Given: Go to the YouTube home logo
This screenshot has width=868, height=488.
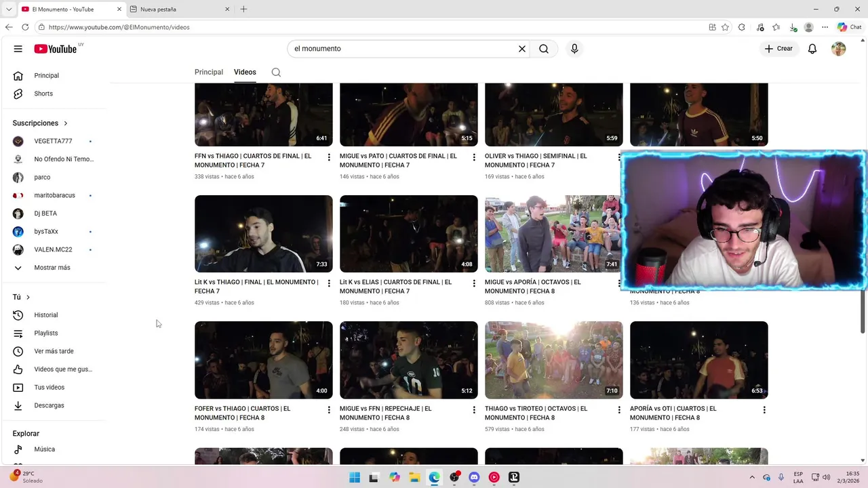Looking at the screenshot, I should (56, 49).
